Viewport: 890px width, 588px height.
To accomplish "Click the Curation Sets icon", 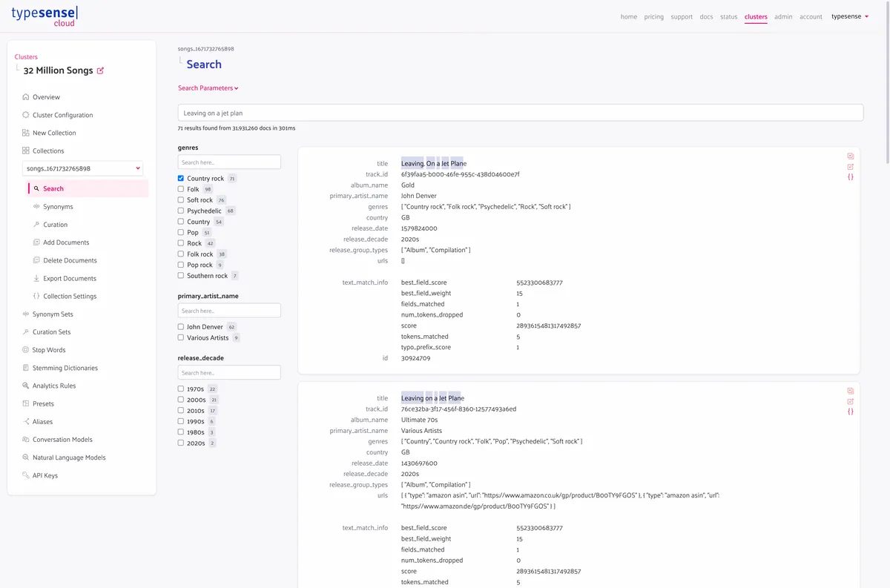I will 26,332.
